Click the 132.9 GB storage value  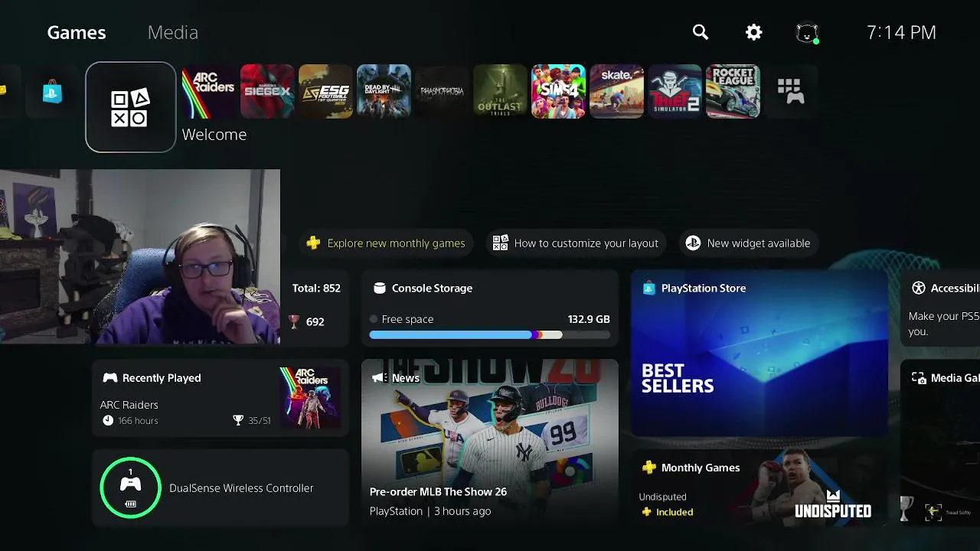tap(589, 319)
